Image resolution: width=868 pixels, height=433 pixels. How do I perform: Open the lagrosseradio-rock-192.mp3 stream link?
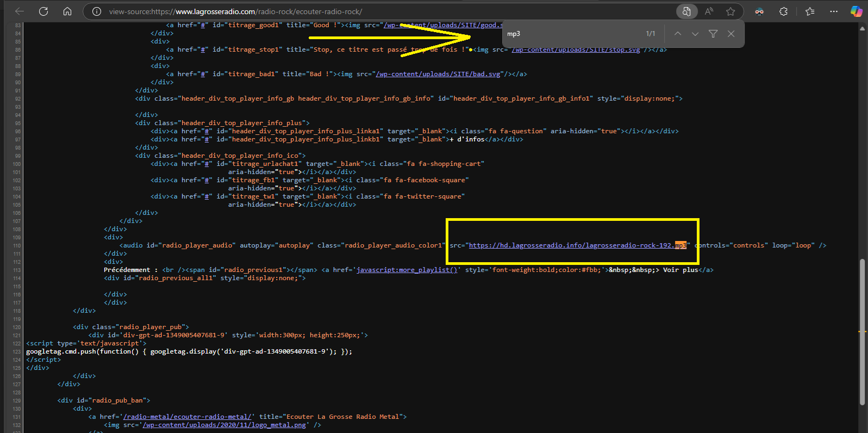[x=578, y=245]
